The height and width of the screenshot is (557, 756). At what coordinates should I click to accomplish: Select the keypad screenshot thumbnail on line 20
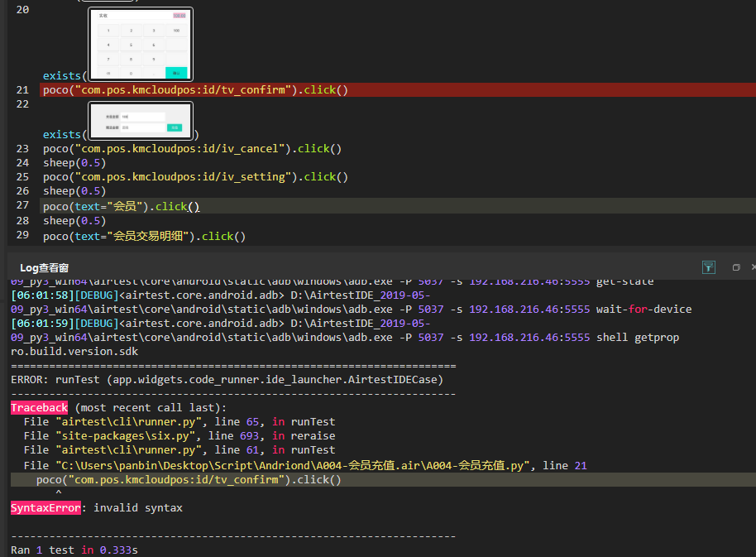(141, 44)
